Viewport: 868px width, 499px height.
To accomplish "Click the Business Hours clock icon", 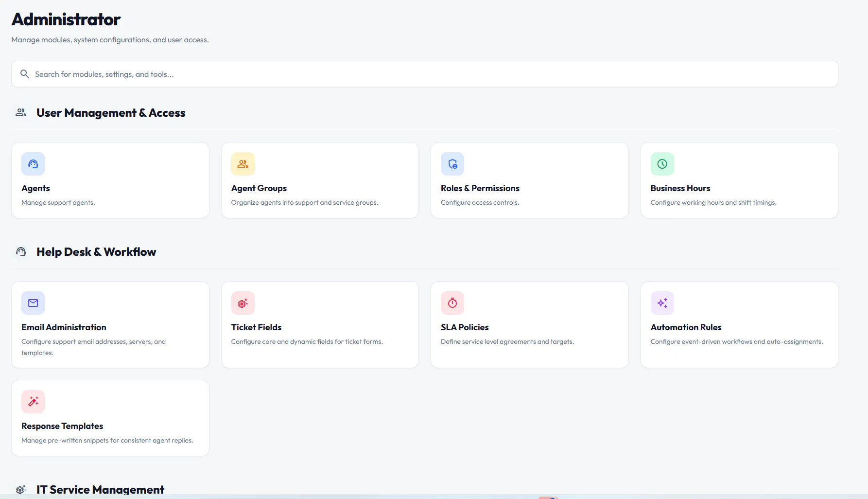I will 662,164.
